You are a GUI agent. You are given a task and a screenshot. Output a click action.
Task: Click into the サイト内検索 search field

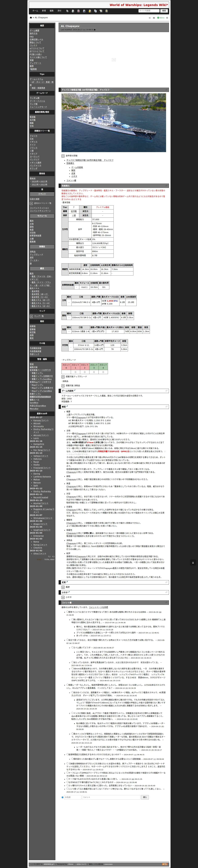click(x=149, y=11)
